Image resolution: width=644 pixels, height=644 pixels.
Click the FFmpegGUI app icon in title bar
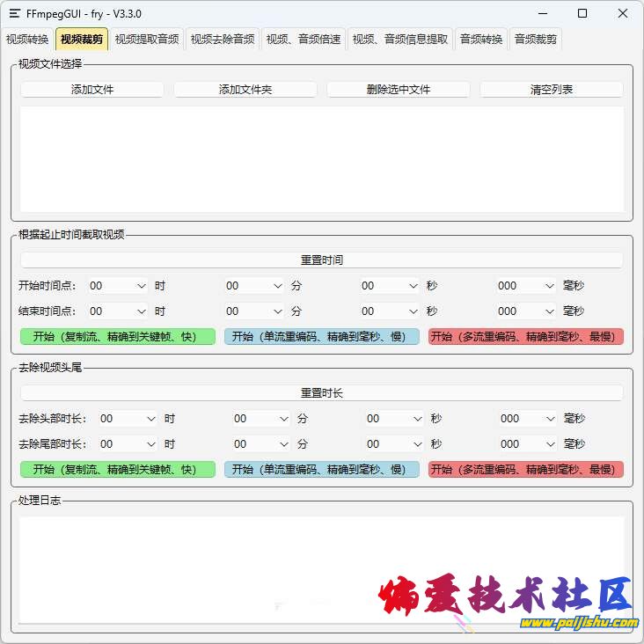tap(15, 14)
